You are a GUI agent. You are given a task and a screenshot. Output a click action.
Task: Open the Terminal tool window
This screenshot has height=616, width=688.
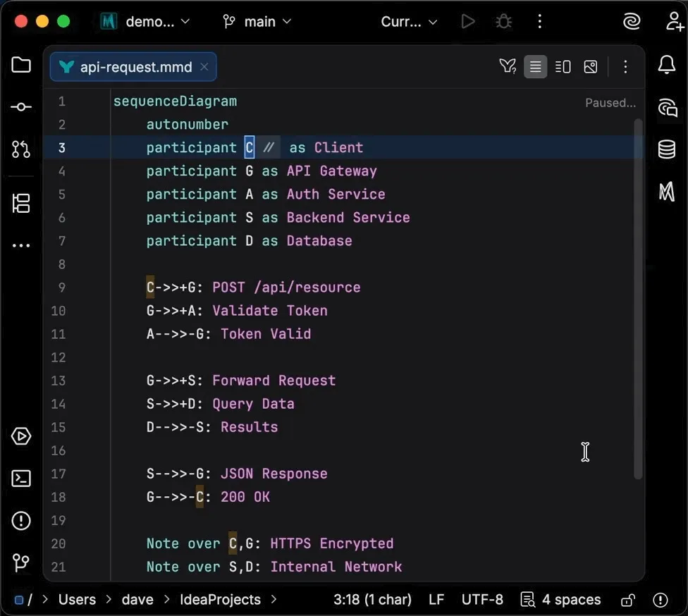click(x=21, y=479)
